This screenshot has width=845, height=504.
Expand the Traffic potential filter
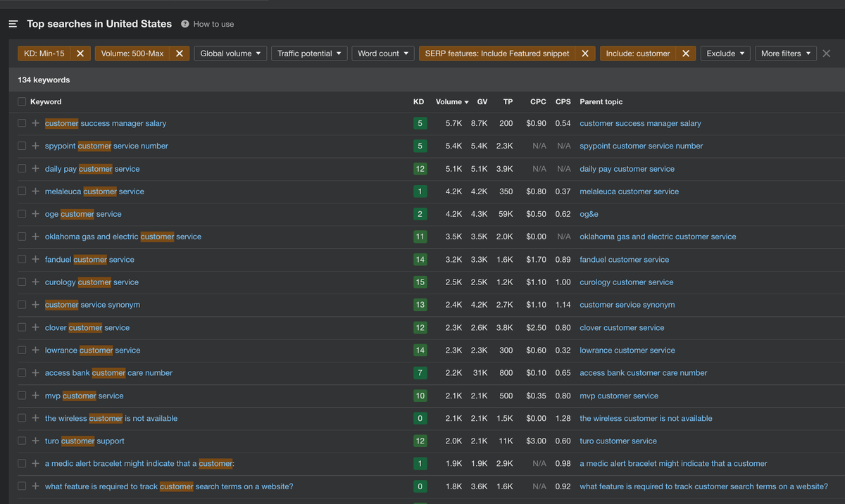308,53
